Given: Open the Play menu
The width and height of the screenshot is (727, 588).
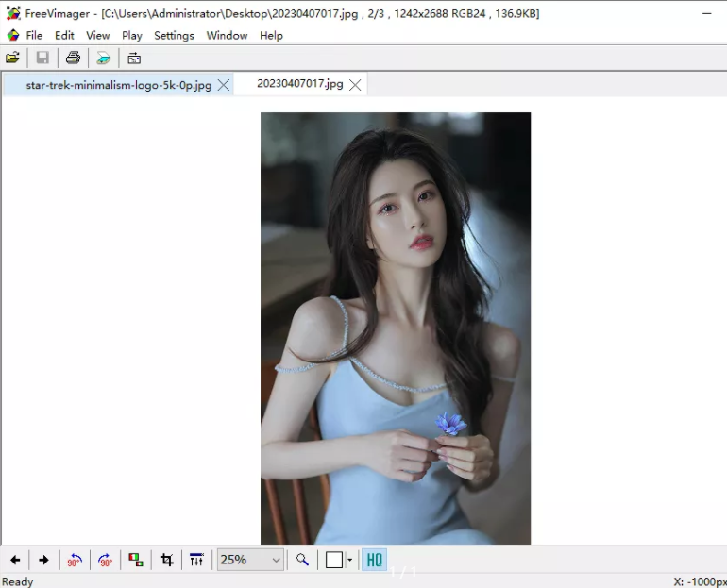Looking at the screenshot, I should click(131, 35).
